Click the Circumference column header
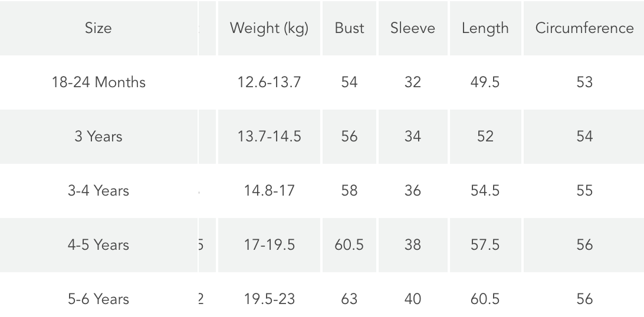The image size is (644, 317). 584,28
